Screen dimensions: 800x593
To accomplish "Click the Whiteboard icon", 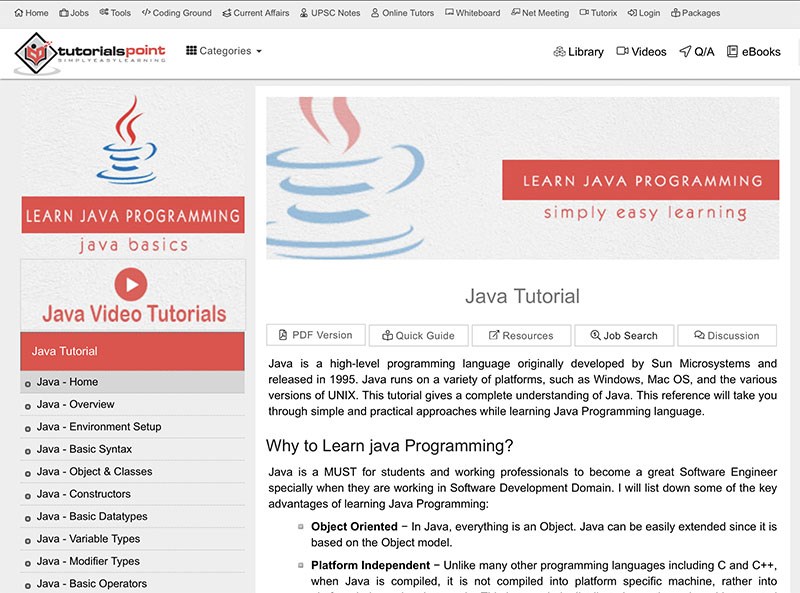I will pyautogui.click(x=473, y=13).
